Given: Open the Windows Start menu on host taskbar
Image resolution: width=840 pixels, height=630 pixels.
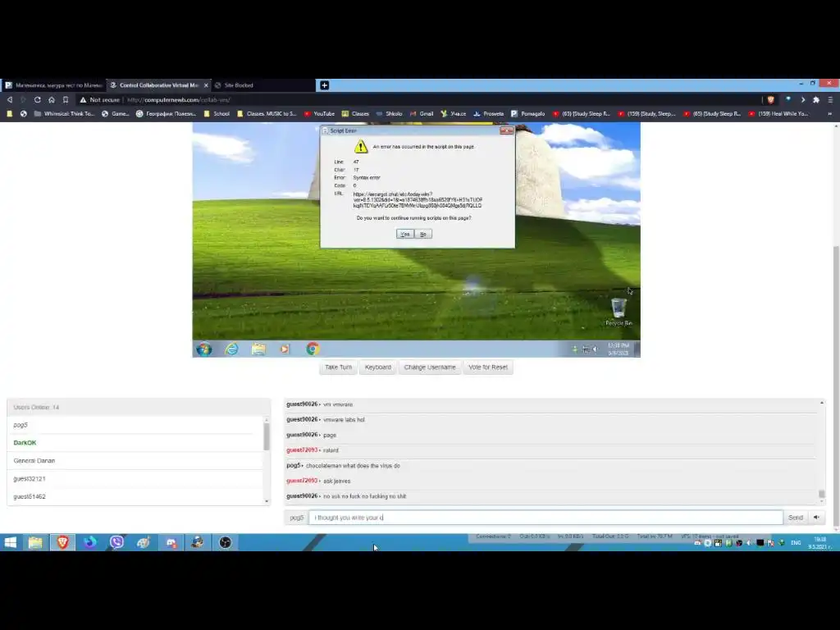Looking at the screenshot, I should coord(10,542).
